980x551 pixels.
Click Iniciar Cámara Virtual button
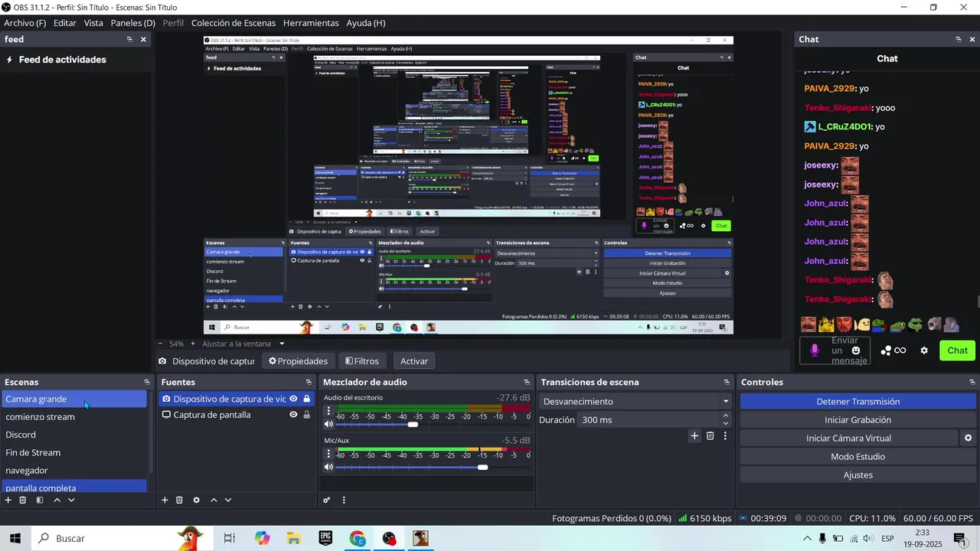coord(848,439)
